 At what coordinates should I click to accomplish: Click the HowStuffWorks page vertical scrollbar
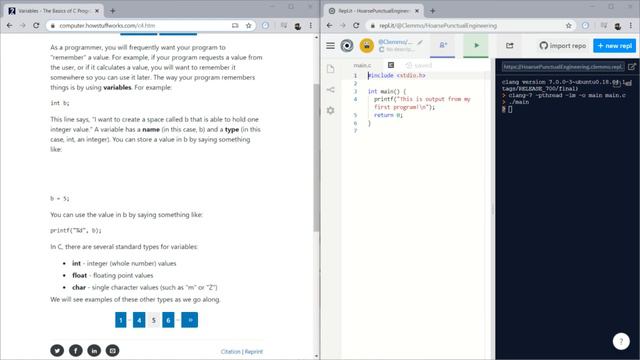316,157
